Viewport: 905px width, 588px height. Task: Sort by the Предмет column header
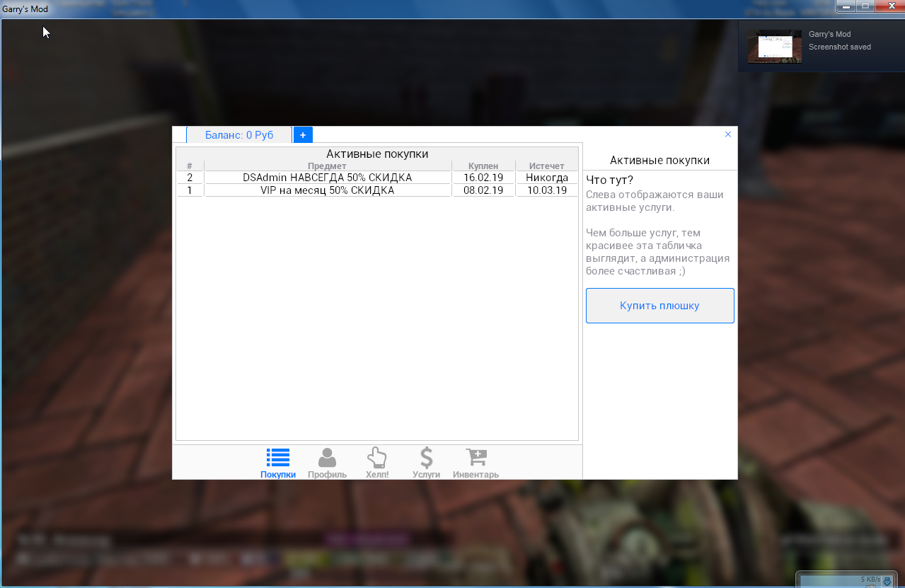tap(327, 166)
